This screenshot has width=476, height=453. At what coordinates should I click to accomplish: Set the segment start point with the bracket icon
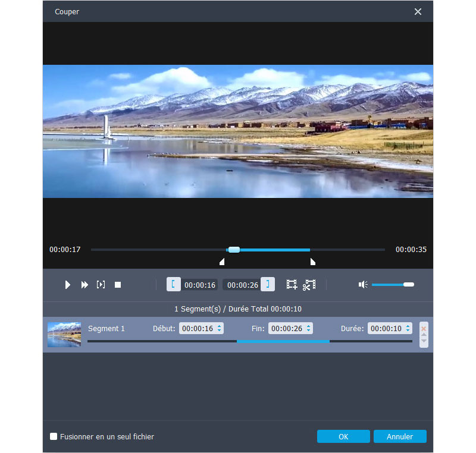(x=173, y=284)
